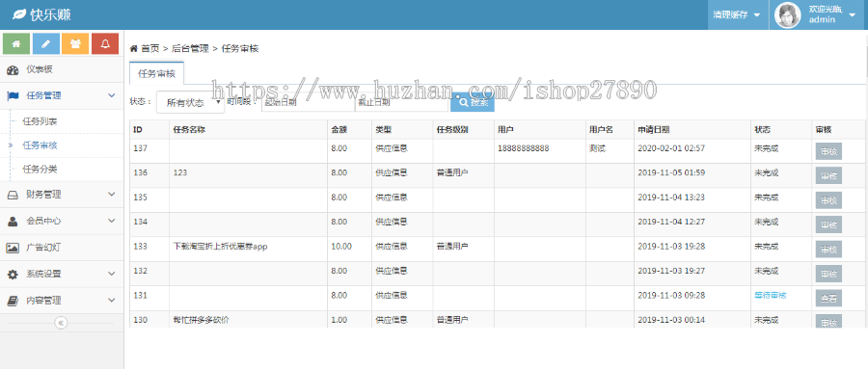Click the blue pencil shortcut icon
The width and height of the screenshot is (868, 369).
[46, 43]
